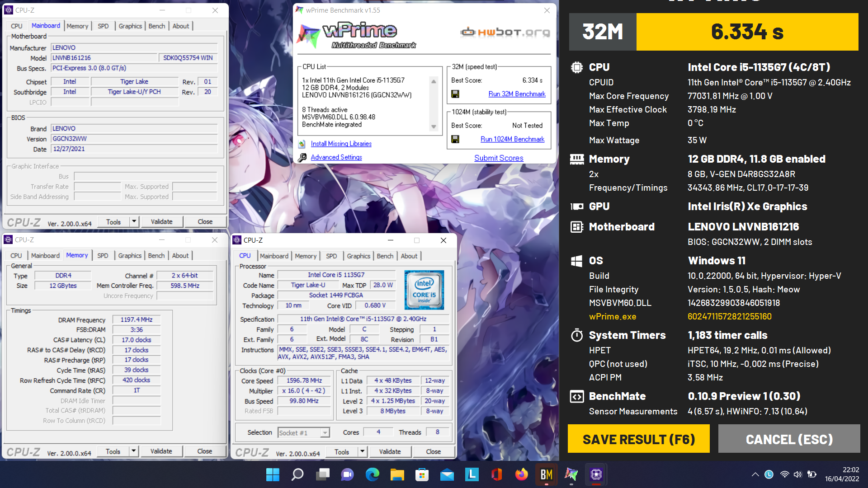Click CANCEL (ESC) button

pos(789,439)
